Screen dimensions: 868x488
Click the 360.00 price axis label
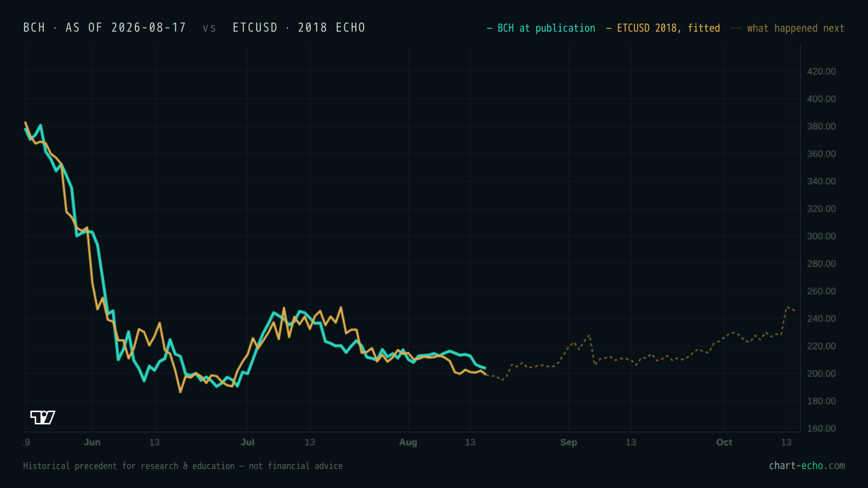821,154
